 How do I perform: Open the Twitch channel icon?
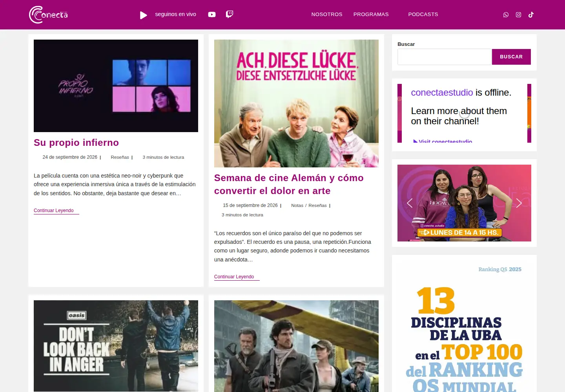point(230,15)
